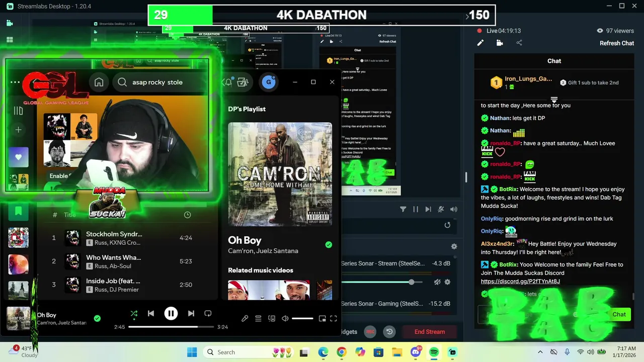Open discord.gg invite link in chat
The image size is (644, 362).
tap(520, 282)
